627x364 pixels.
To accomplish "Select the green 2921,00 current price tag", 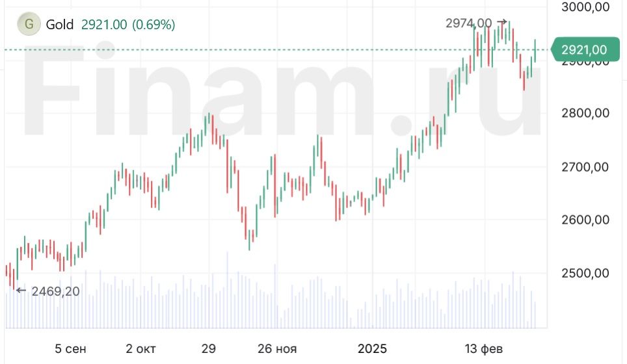I will tap(583, 49).
